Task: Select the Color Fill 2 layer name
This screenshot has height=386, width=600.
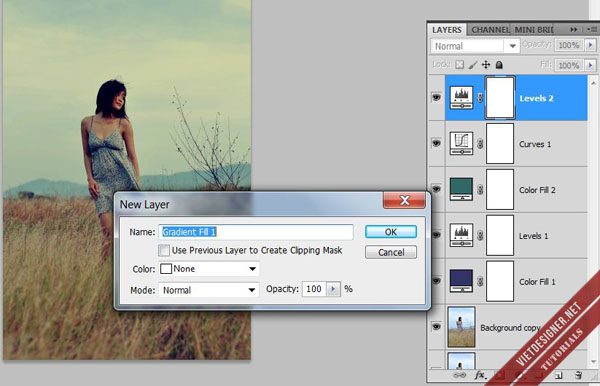Action: (537, 190)
